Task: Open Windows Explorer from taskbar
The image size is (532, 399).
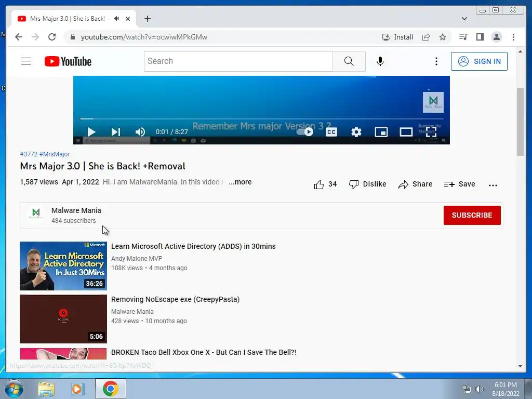Action: [46, 389]
